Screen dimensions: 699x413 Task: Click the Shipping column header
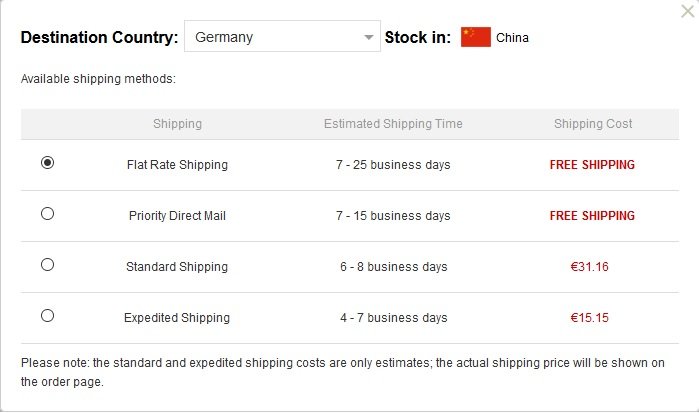pyautogui.click(x=177, y=124)
